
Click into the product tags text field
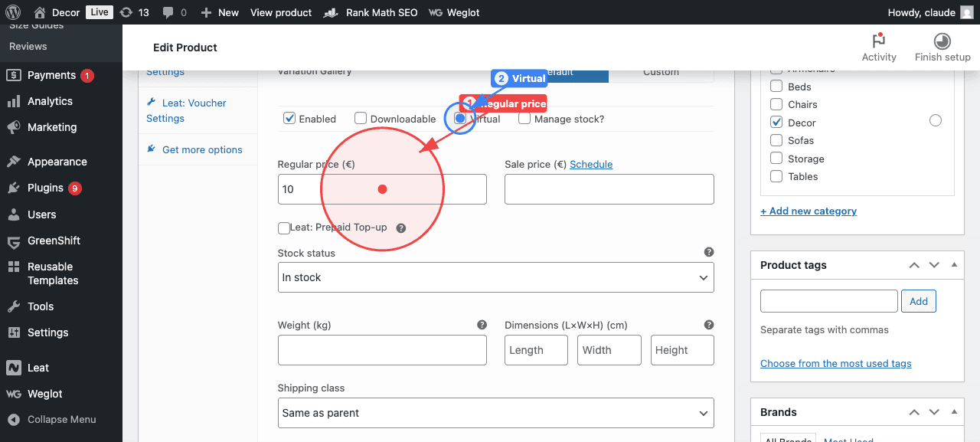pyautogui.click(x=829, y=301)
